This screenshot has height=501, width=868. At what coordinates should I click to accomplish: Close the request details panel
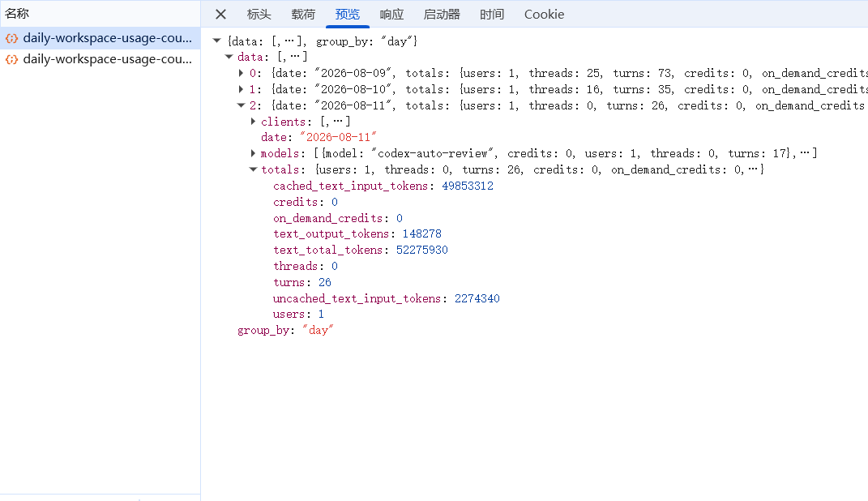click(x=221, y=15)
